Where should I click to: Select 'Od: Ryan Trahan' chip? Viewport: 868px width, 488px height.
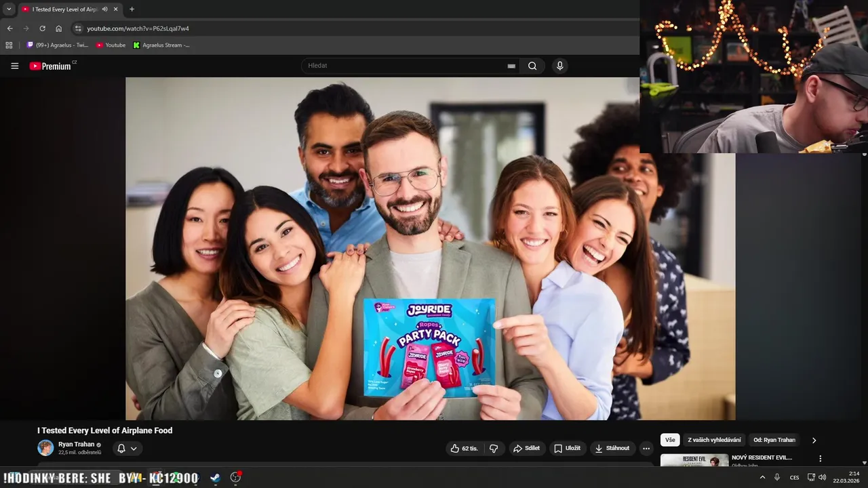pos(774,440)
